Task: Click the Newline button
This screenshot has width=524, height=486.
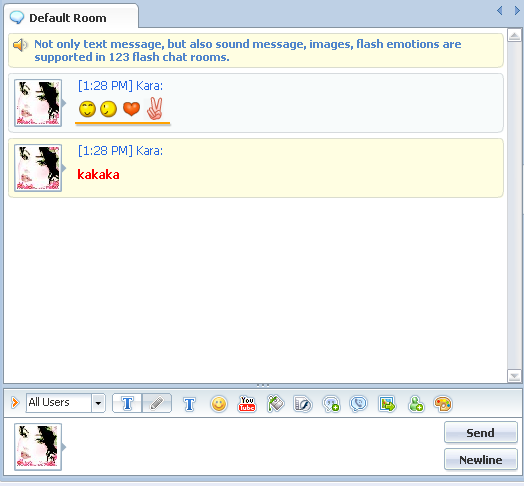Action: 481,460
